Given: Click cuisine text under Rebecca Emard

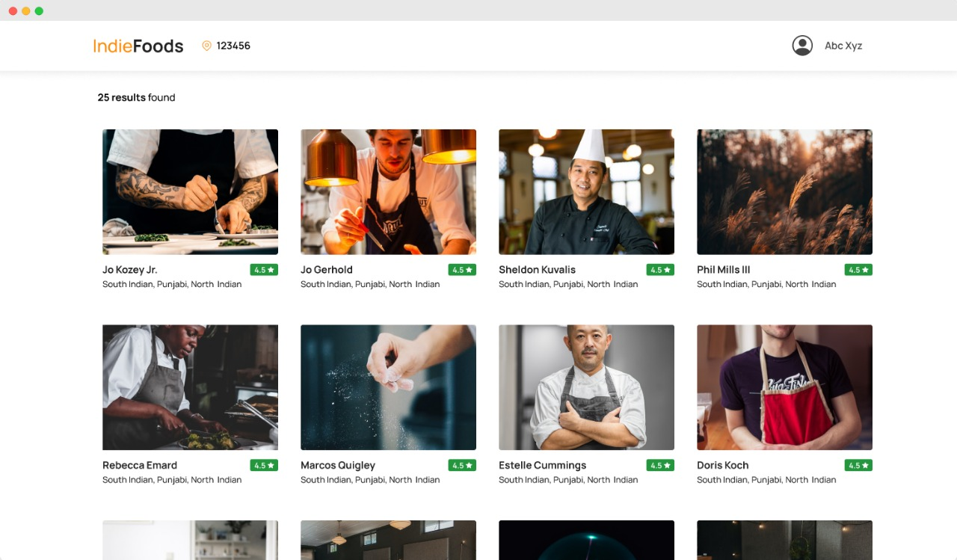Looking at the screenshot, I should pos(172,480).
